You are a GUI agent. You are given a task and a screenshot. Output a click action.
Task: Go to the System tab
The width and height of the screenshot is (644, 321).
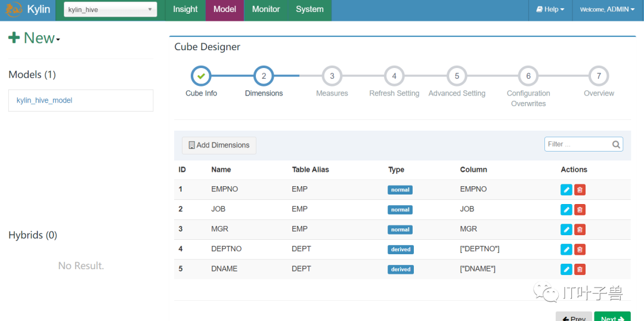309,10
